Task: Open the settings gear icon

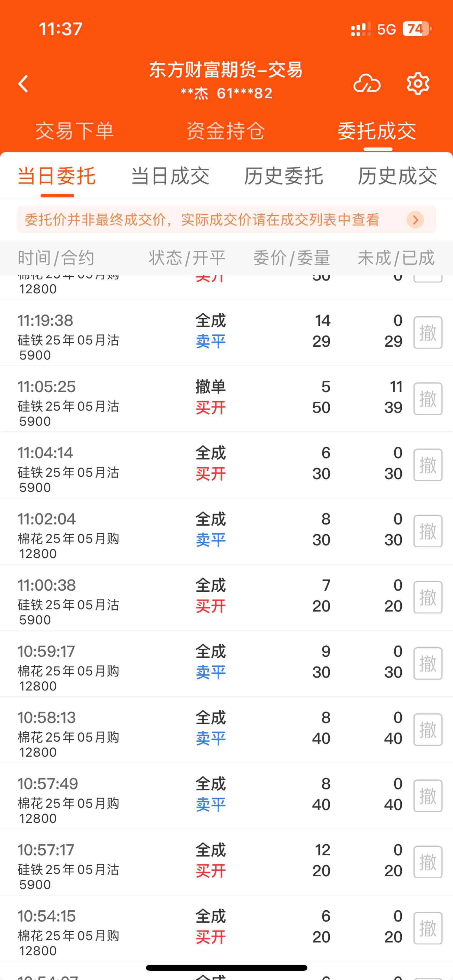Action: coord(418,83)
